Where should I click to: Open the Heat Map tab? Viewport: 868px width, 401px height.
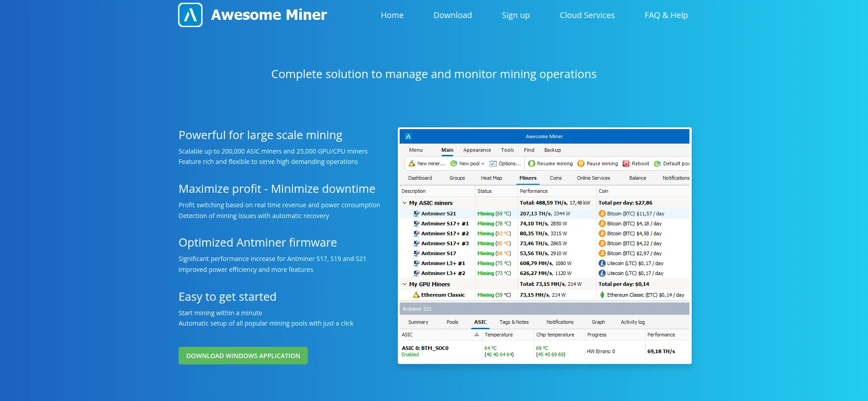point(491,178)
